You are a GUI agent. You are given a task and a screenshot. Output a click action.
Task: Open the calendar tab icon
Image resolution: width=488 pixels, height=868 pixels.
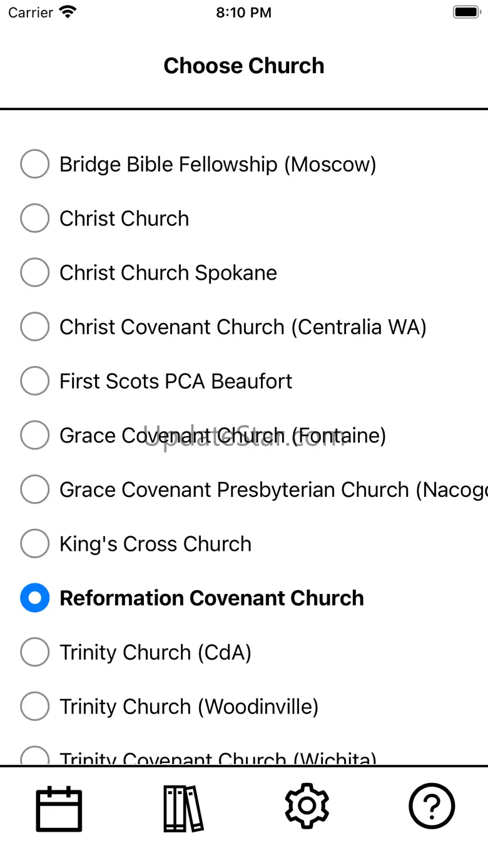point(59,809)
